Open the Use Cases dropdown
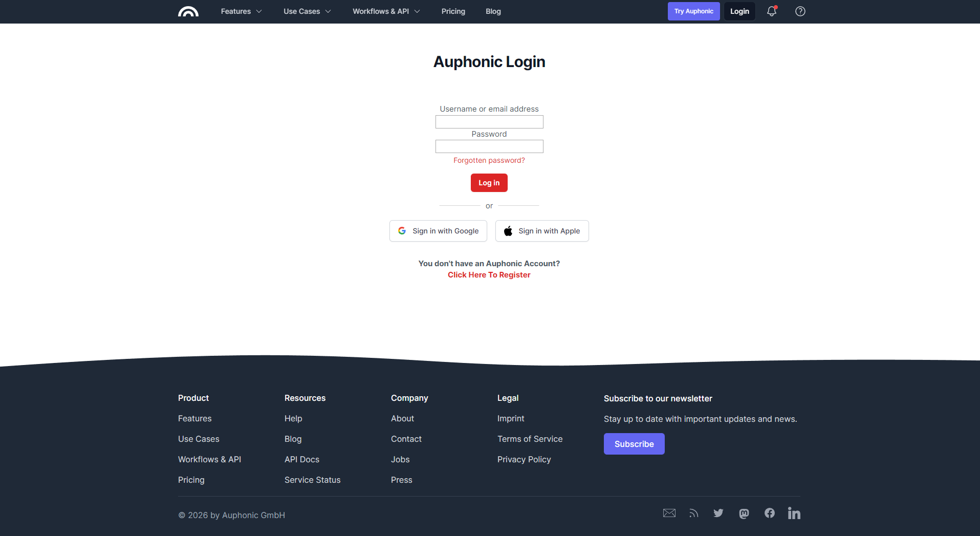Image resolution: width=980 pixels, height=536 pixels. (307, 11)
